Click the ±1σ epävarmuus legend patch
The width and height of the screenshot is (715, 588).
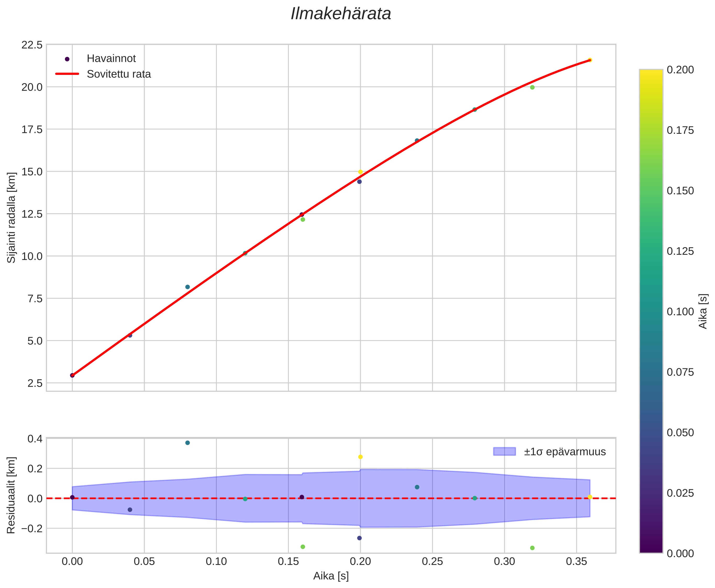coord(504,452)
